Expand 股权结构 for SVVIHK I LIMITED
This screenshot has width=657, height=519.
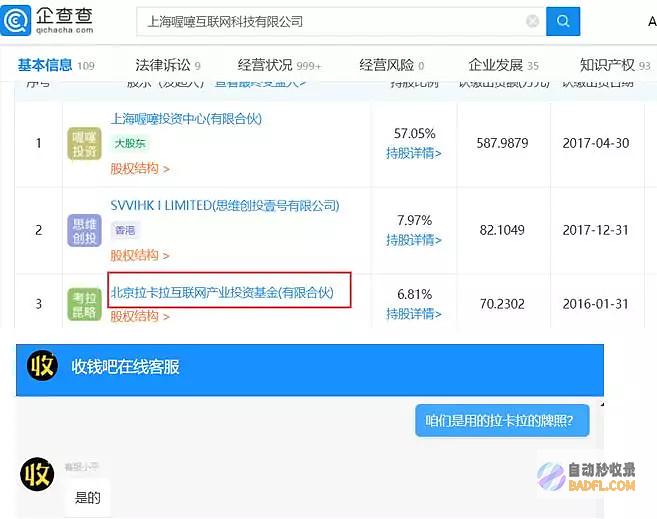tap(140, 256)
